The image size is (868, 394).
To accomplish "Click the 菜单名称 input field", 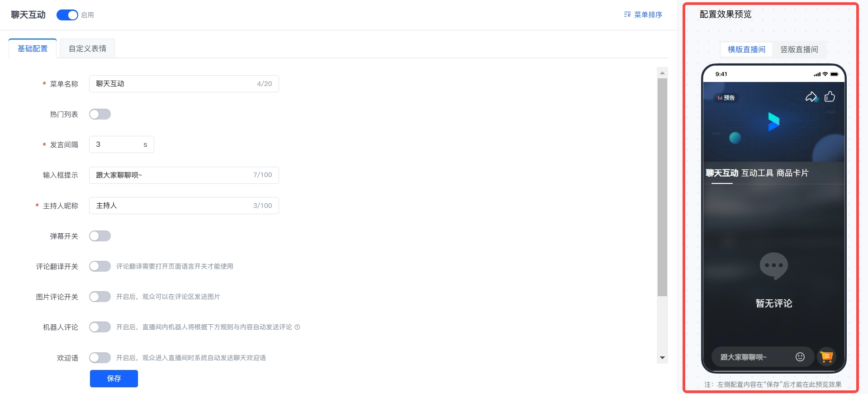I will pos(184,84).
